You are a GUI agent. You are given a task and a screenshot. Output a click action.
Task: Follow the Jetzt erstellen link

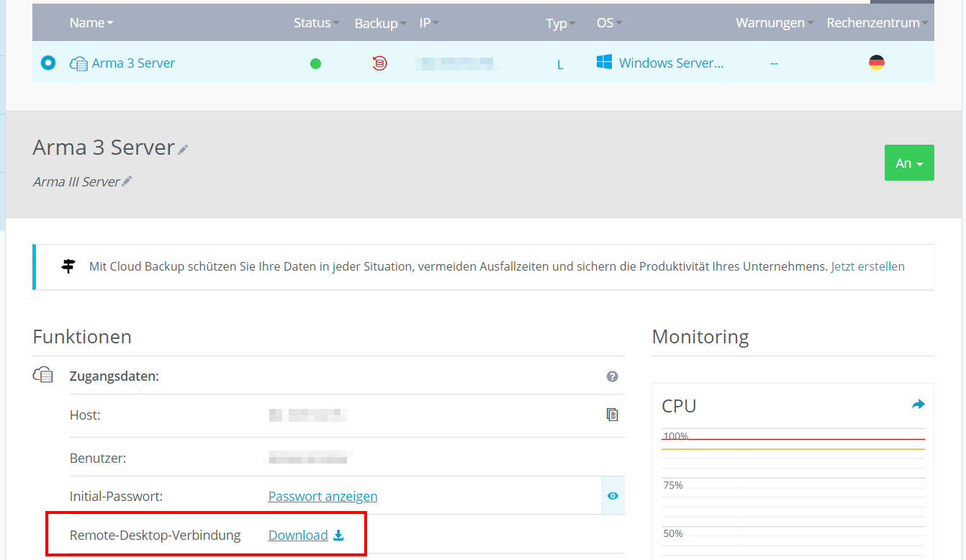[x=868, y=266]
